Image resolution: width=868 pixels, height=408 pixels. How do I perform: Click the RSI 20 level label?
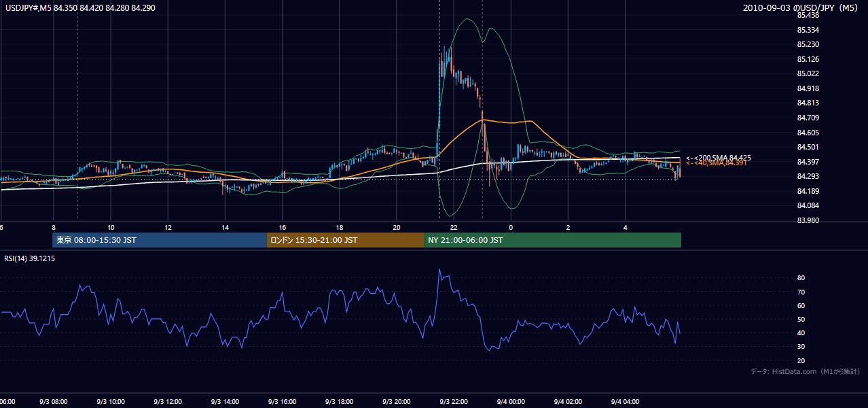[801, 361]
